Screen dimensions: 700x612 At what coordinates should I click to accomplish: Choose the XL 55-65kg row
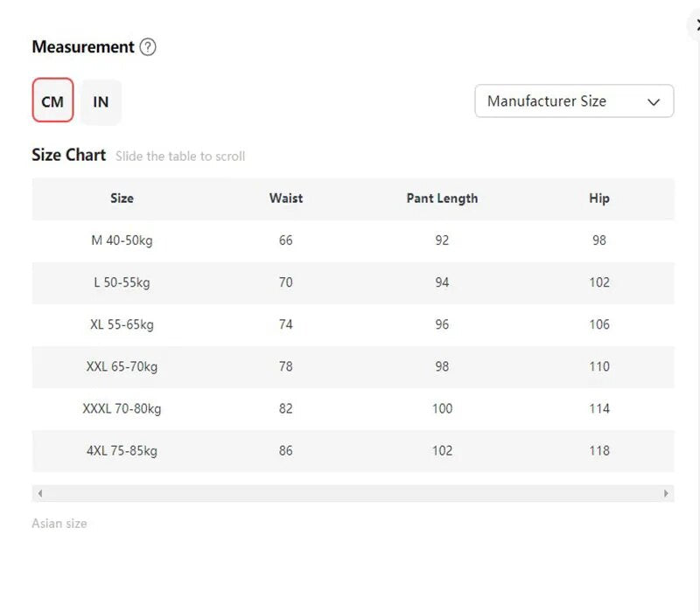122,324
